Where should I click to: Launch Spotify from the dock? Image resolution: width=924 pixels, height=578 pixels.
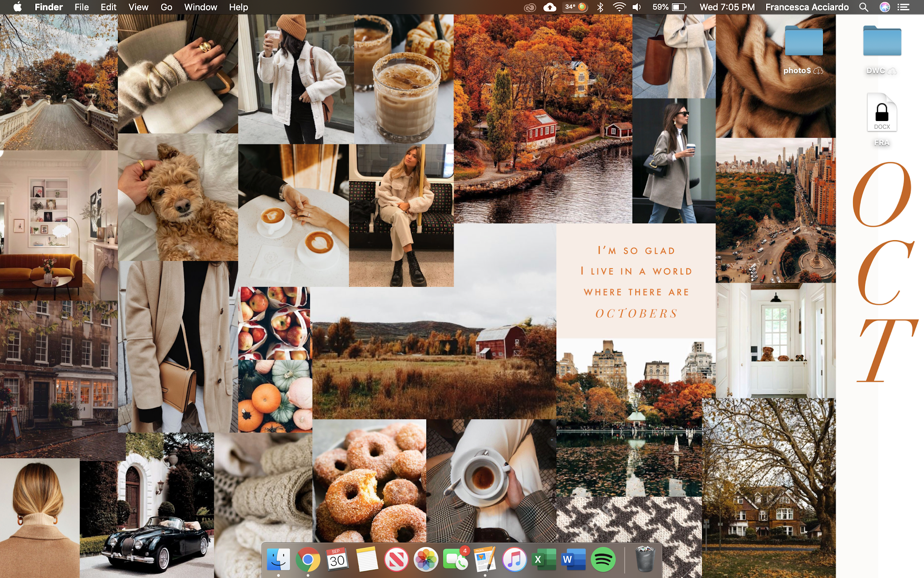(603, 560)
